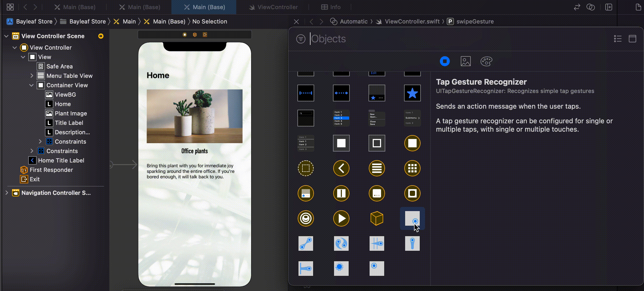Click Automatic in assistant editor breadcrumb
Viewport: 644px width, 291px height.
(x=353, y=21)
